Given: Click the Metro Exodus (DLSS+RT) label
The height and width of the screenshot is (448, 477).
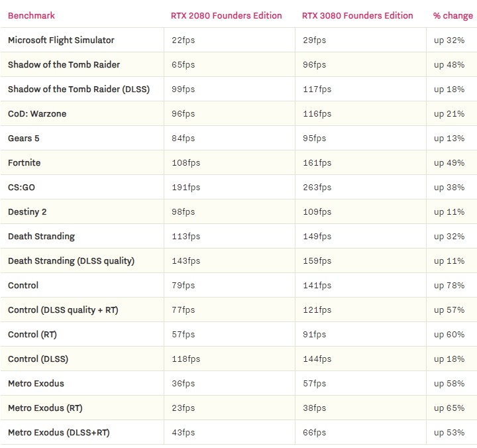Looking at the screenshot, I should pos(59,433).
